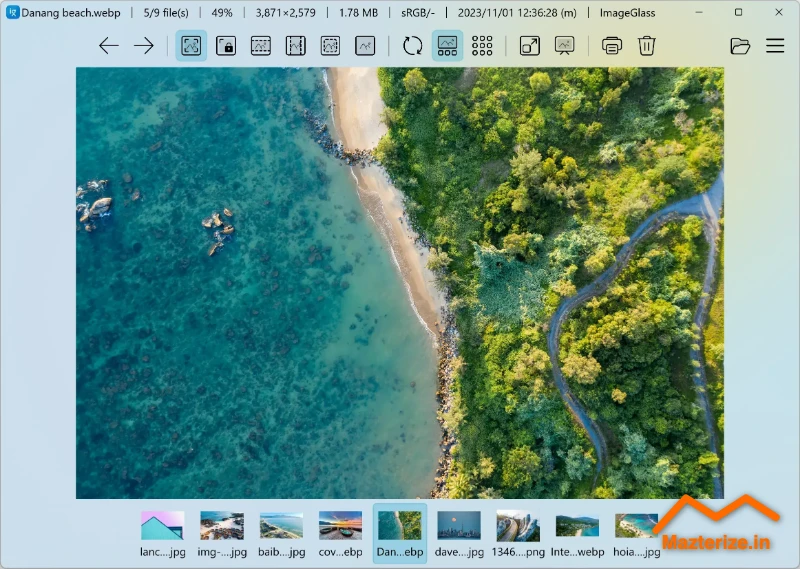Viewport: 800px width, 569px height.
Task: Toggle Lock zoom ratio mode
Action: (x=226, y=46)
